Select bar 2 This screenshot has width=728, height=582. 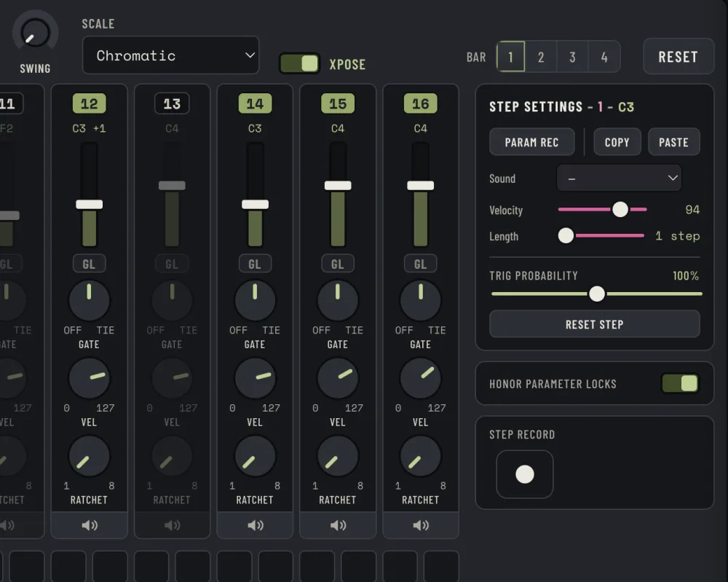coord(541,57)
